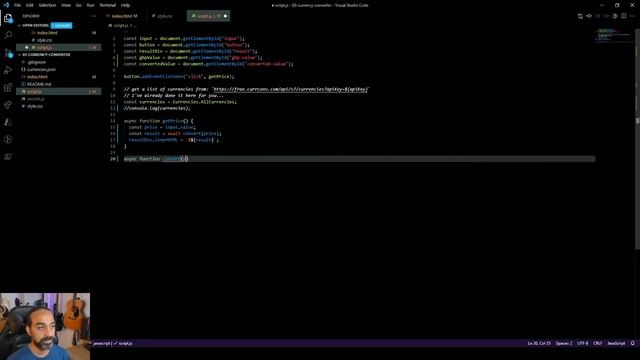The image size is (640, 360).
Task: Click the unsaved badge in Open Editors
Action: (61, 25)
